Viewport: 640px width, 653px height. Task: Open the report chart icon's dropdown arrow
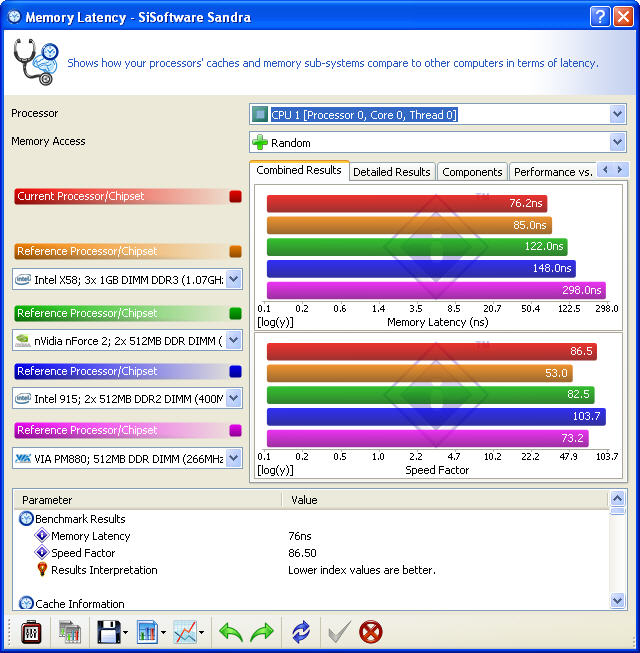tap(163, 633)
